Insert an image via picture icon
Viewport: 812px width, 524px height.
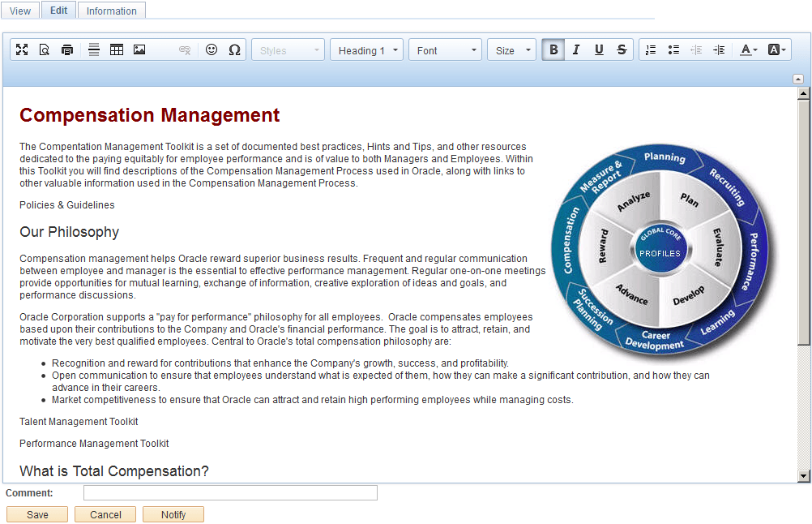[x=139, y=49]
